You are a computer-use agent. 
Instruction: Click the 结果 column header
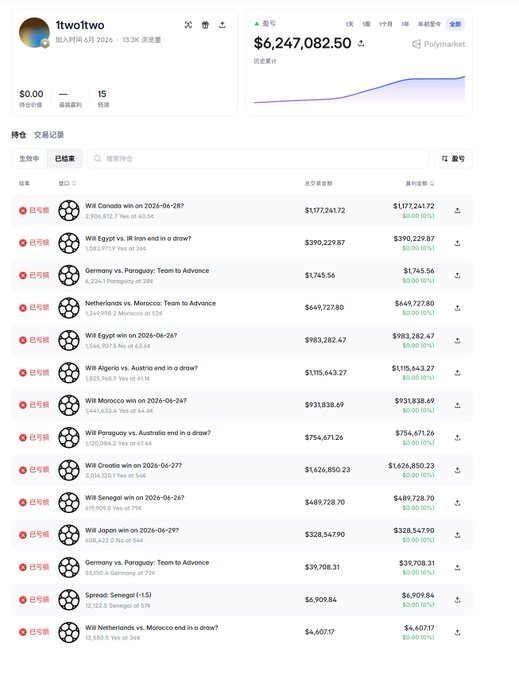[x=24, y=183]
